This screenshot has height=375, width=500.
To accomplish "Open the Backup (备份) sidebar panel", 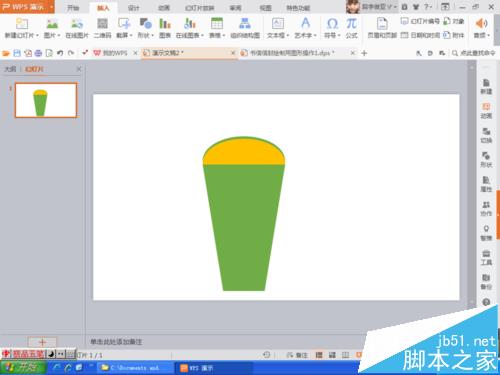I will point(486,282).
